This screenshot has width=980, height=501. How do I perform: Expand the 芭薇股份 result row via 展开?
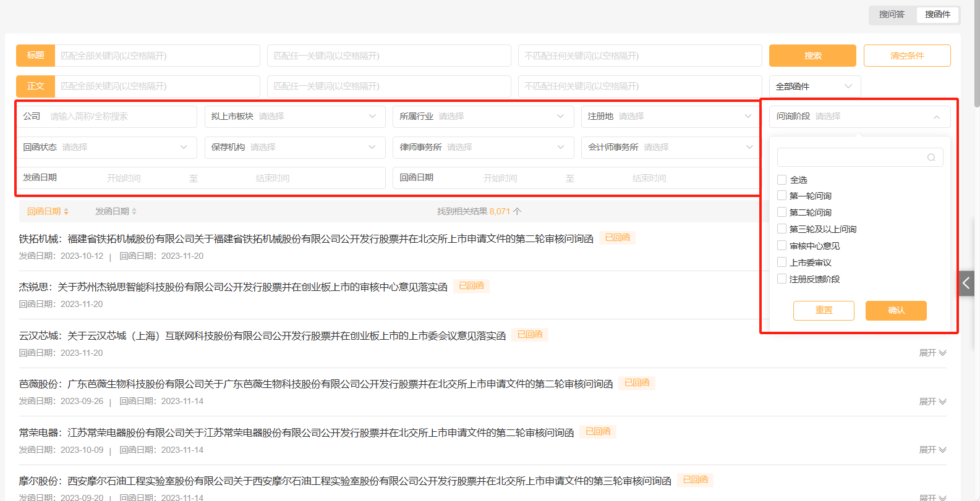932,402
